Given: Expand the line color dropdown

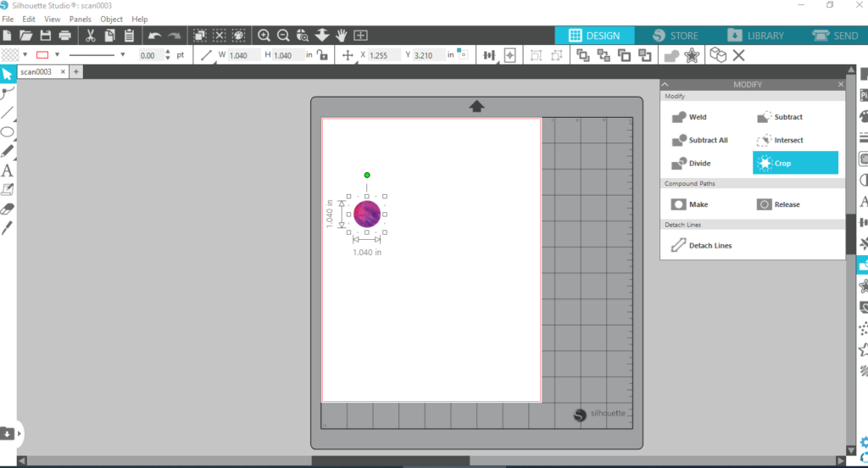Looking at the screenshot, I should [x=58, y=55].
